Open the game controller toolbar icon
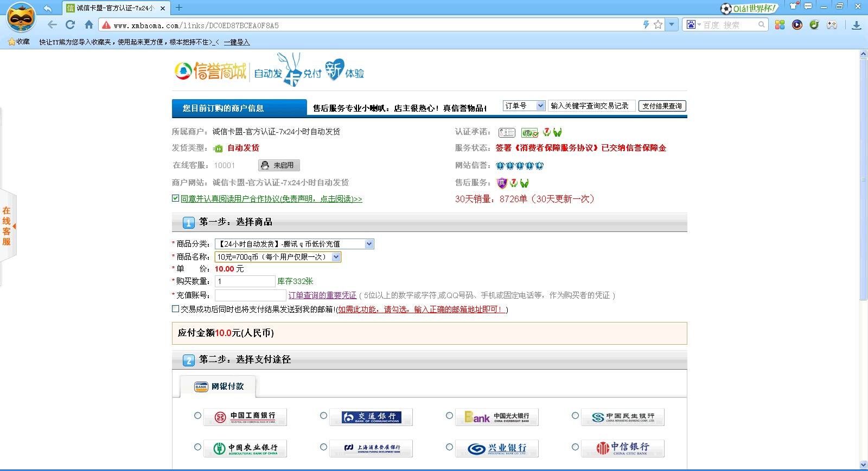The height and width of the screenshot is (471, 868). point(831,25)
